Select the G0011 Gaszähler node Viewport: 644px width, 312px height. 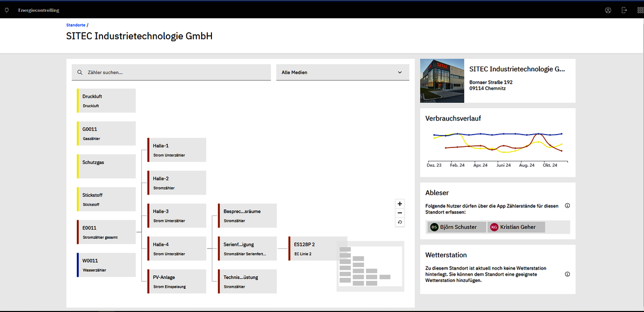[x=106, y=133]
